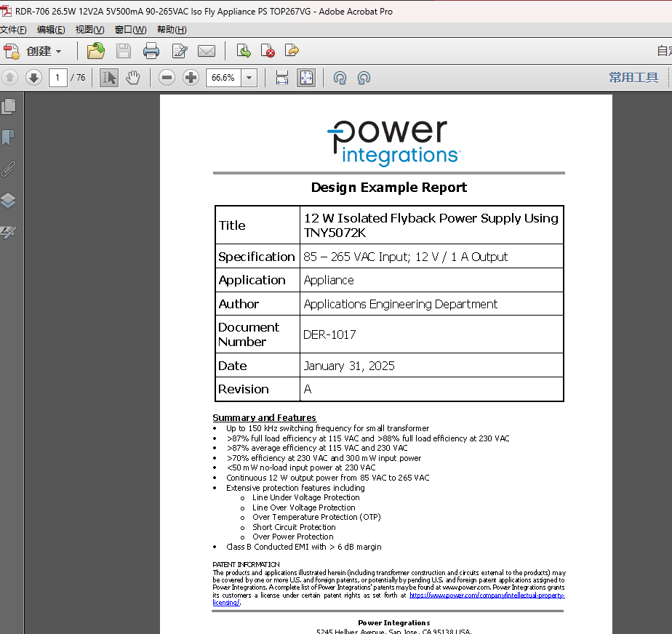The image size is (672, 634).
Task: Click the fit one full page icon
Action: [306, 78]
